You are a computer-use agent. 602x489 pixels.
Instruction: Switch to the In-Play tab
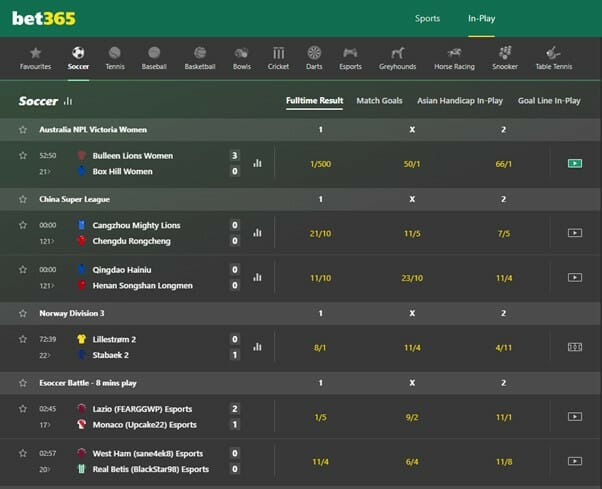(x=481, y=18)
